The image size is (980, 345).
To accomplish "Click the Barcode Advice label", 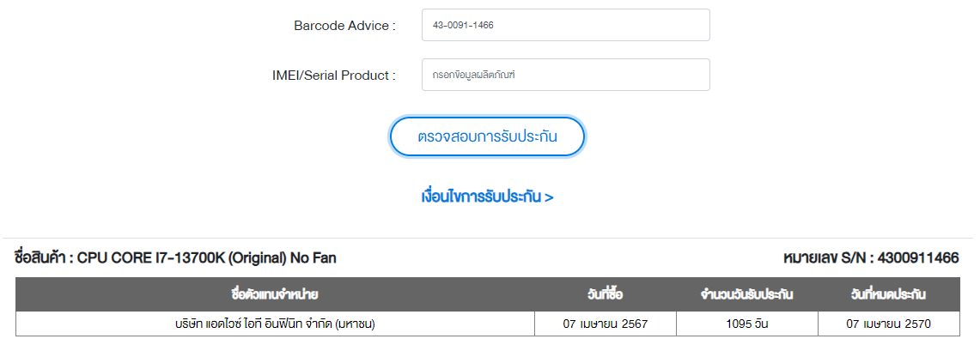I will point(344,26).
